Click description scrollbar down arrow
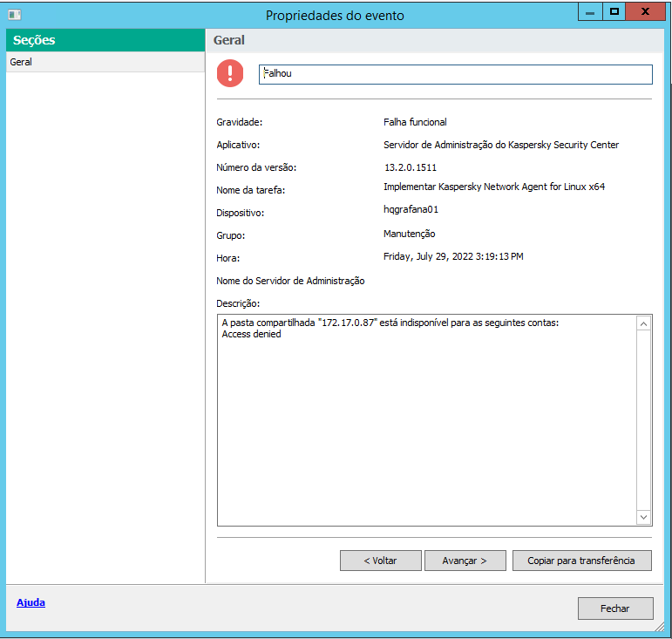The width and height of the screenshot is (672, 639). tap(643, 517)
